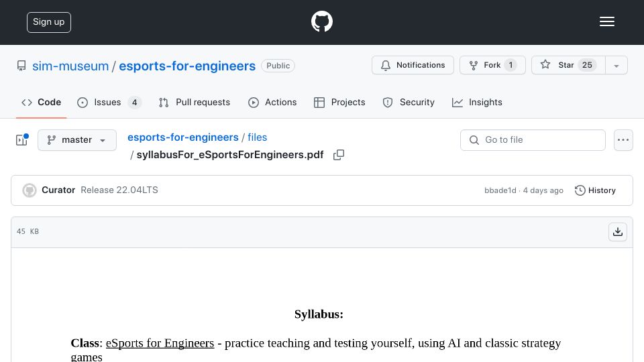Click the repository icon beside sim-museum
Viewport: 644px width, 362px height.
click(21, 66)
